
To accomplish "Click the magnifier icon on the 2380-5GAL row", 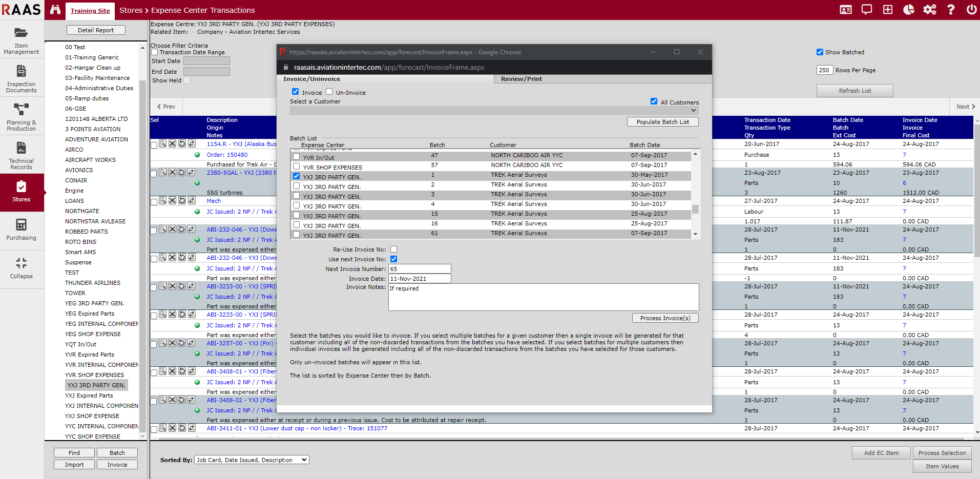I will (x=162, y=172).
